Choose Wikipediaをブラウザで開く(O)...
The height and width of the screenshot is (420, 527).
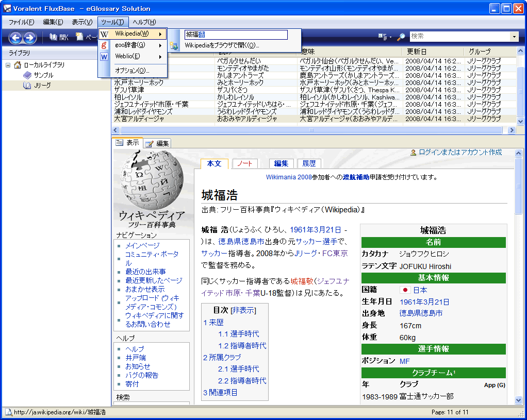(x=222, y=45)
